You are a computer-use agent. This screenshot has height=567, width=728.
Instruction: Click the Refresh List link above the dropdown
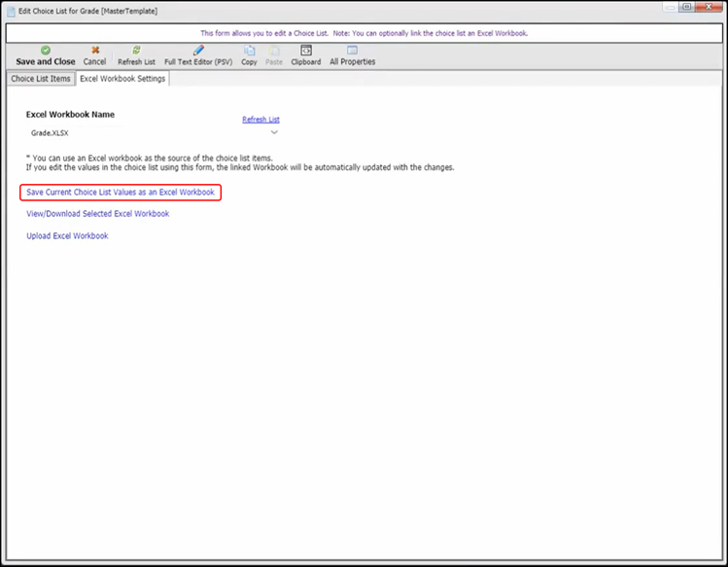(x=260, y=120)
